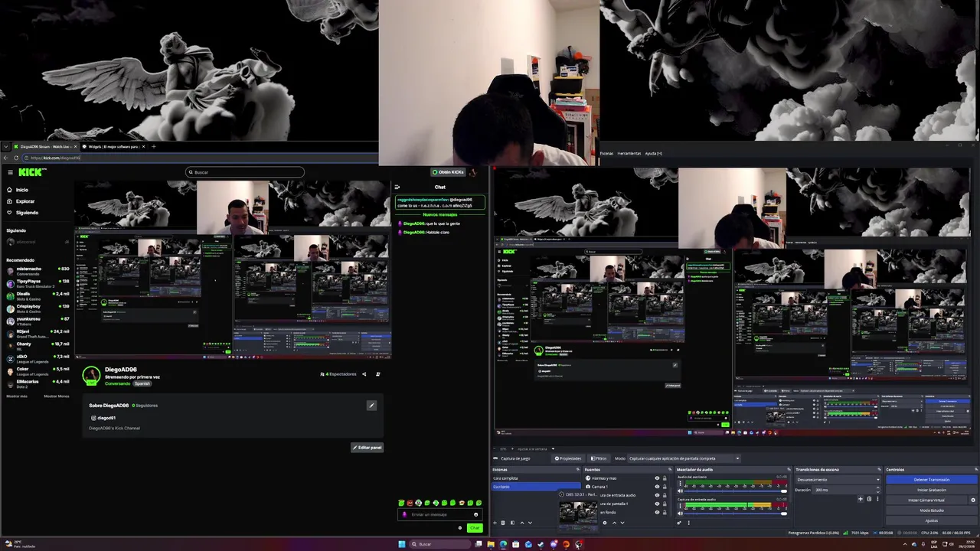The width and height of the screenshot is (980, 551).
Task: Open misternacho recommended channel
Action: (38, 270)
